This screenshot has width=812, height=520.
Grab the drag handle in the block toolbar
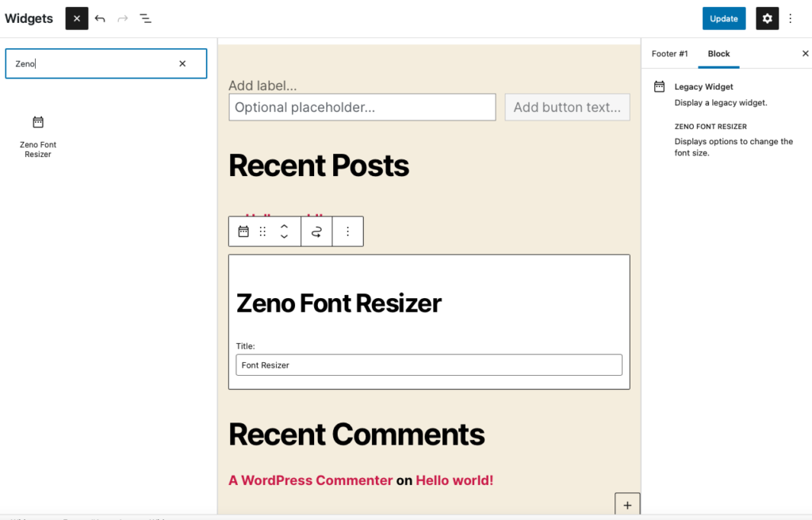pyautogui.click(x=263, y=231)
